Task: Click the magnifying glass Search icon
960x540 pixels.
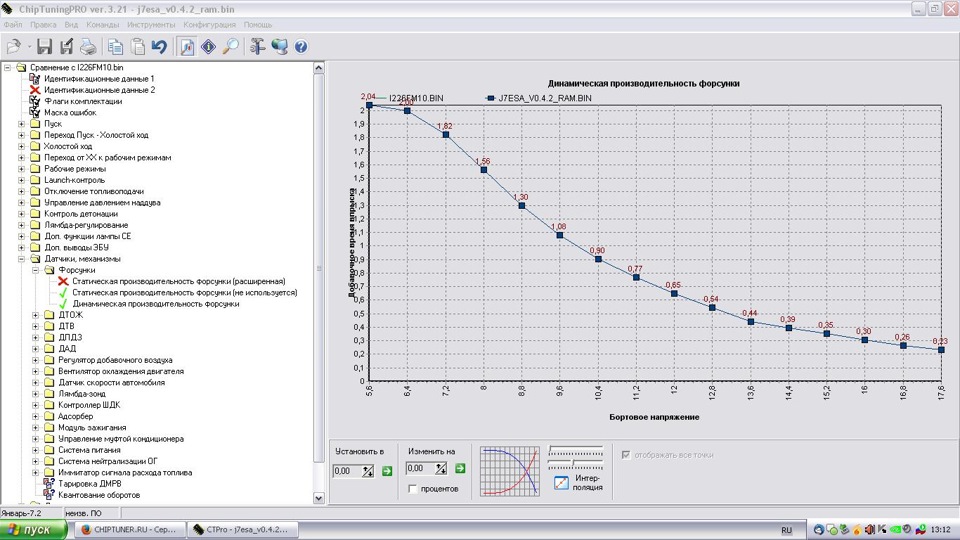Action: [230, 47]
